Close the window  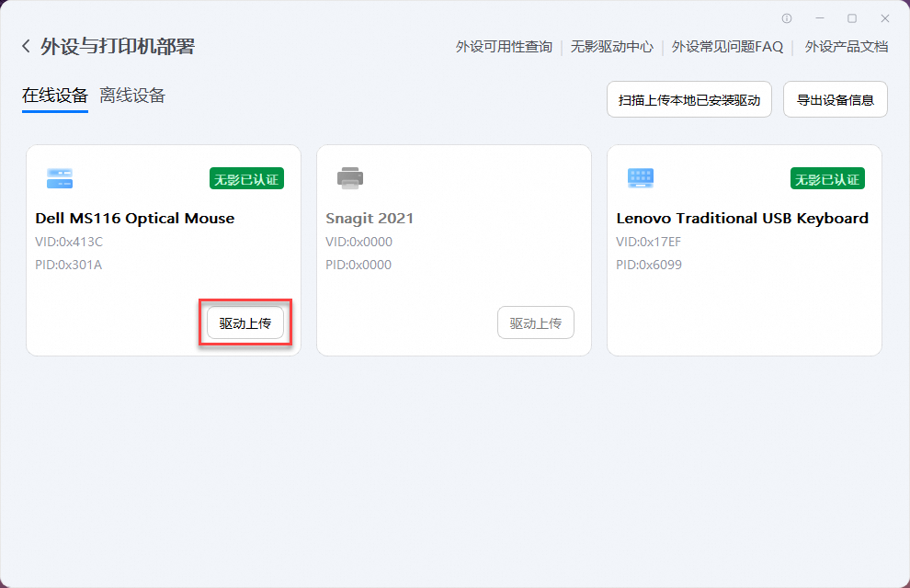pyautogui.click(x=885, y=18)
